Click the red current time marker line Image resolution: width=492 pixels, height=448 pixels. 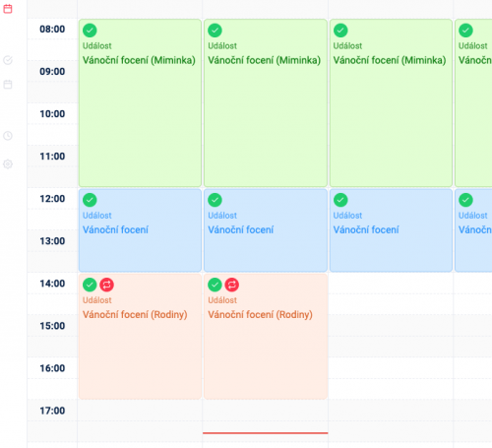(x=266, y=433)
